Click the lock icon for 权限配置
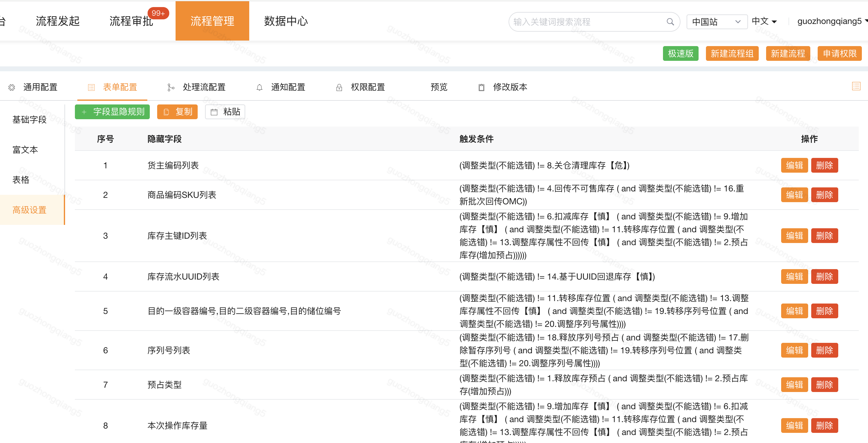Screen dimensions: 868x443 click(x=339, y=88)
